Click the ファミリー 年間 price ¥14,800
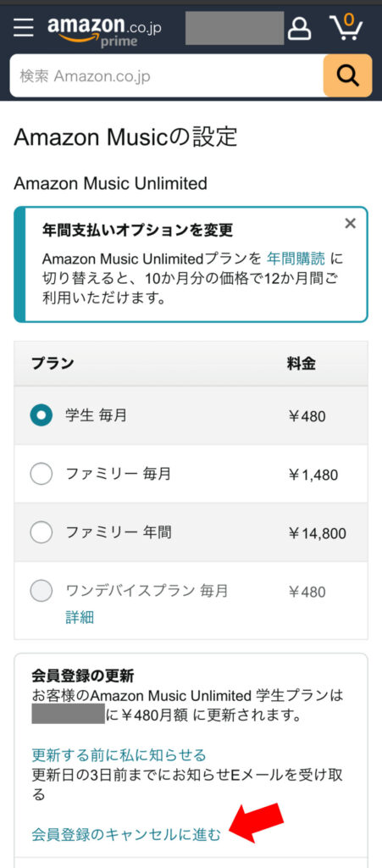Image resolution: width=382 pixels, height=868 pixels. (318, 534)
